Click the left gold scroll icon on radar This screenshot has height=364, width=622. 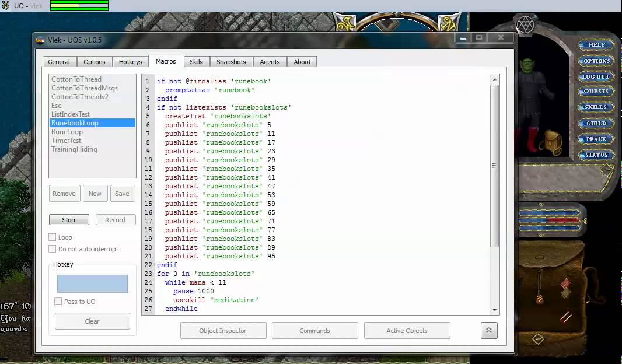point(344,23)
